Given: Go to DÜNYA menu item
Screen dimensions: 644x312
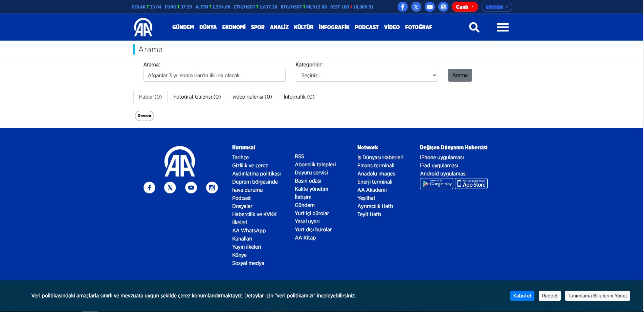Looking at the screenshot, I should pos(208,27).
